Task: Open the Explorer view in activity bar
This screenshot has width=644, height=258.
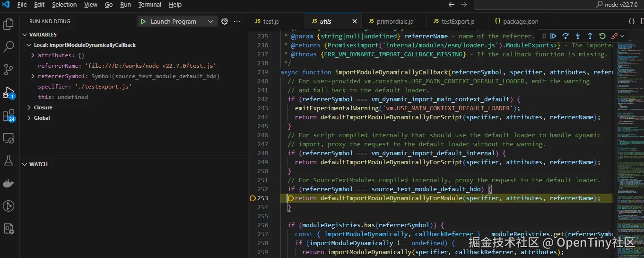Action: coord(9,24)
